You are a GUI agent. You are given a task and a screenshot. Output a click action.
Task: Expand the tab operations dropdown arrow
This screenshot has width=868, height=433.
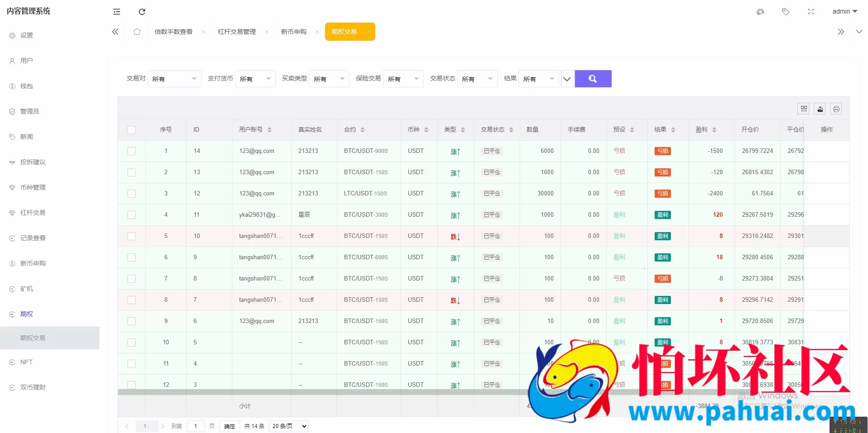(x=859, y=32)
